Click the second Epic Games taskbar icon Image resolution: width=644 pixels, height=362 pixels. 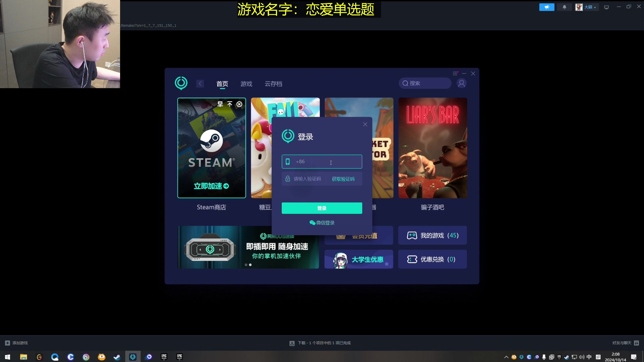click(180, 357)
